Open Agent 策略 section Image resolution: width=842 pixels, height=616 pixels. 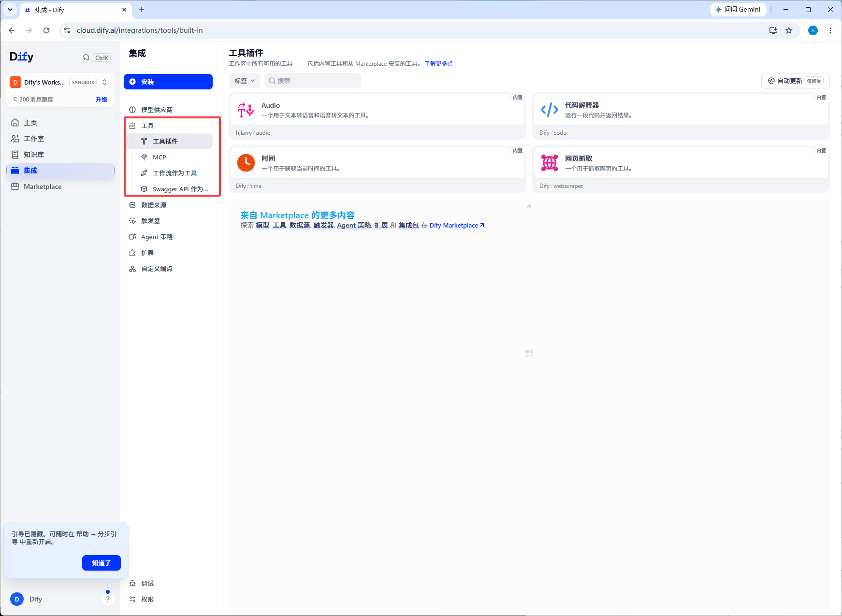tap(168, 237)
